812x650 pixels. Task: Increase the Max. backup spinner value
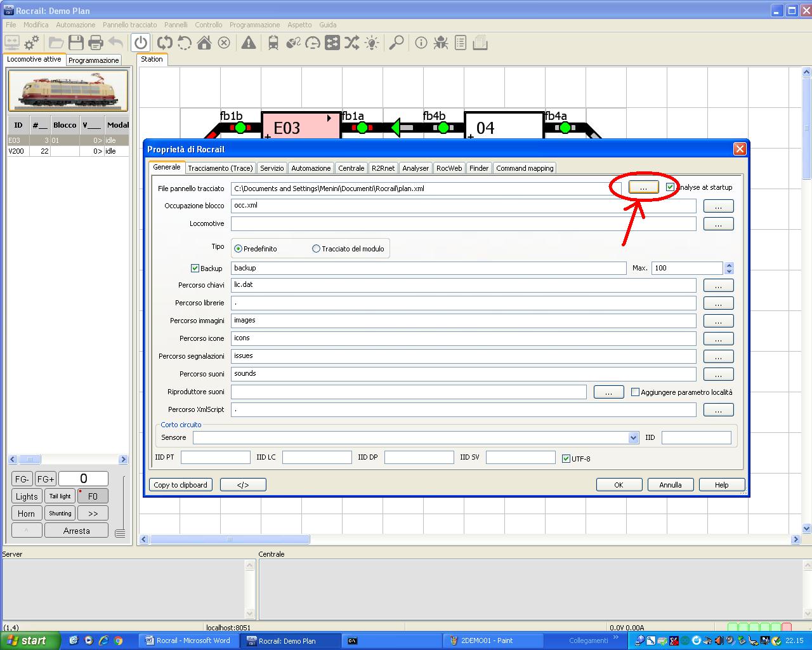coord(729,265)
